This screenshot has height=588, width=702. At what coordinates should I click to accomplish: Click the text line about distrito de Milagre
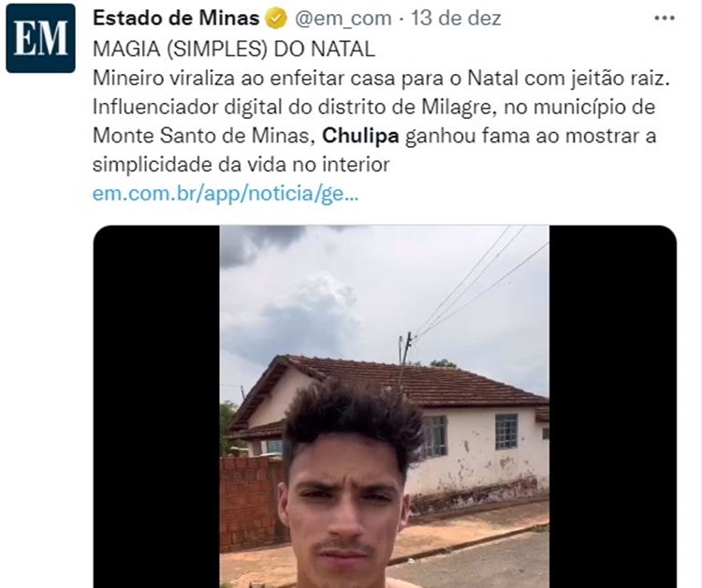(373, 107)
